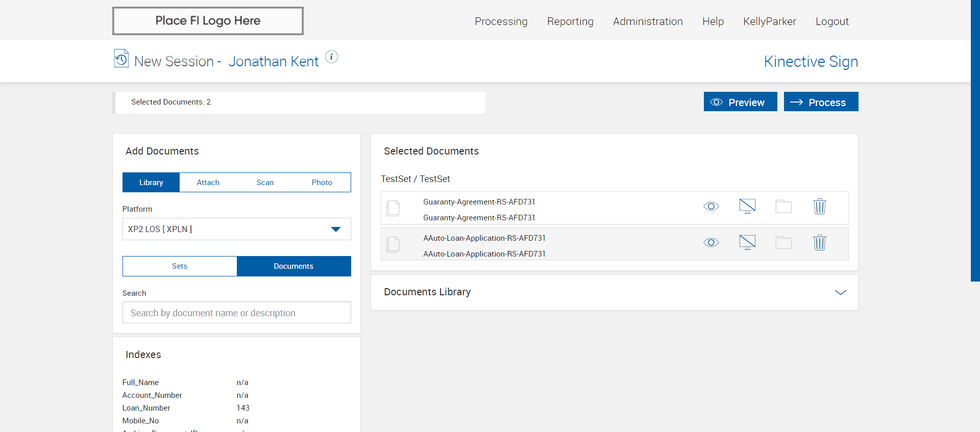Click the info icon beside Jonathan Kent

click(x=331, y=57)
